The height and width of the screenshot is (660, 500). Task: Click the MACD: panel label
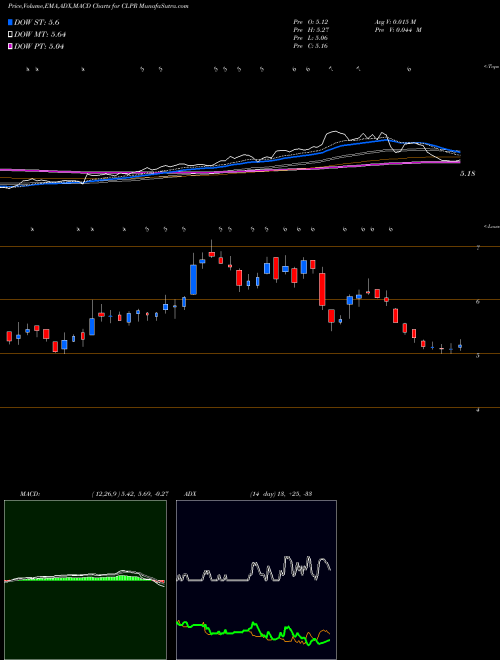(x=29, y=494)
